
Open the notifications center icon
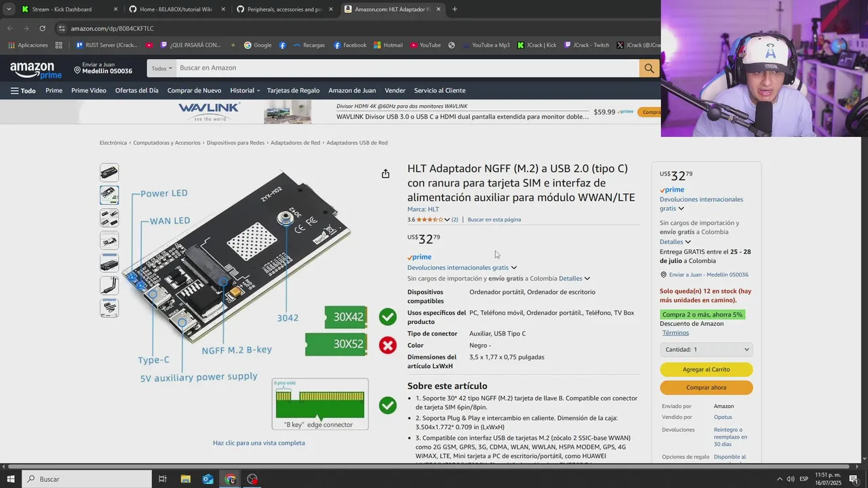tap(854, 479)
